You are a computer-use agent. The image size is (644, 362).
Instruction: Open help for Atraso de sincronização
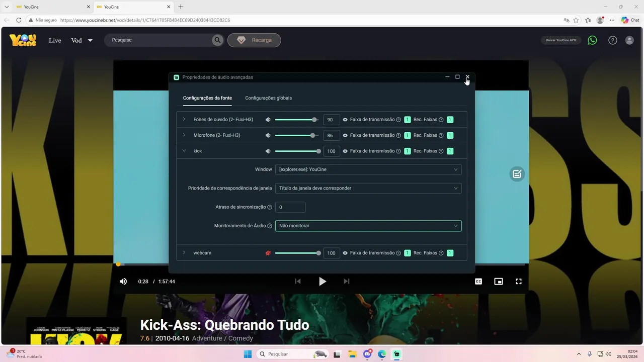pyautogui.click(x=270, y=207)
